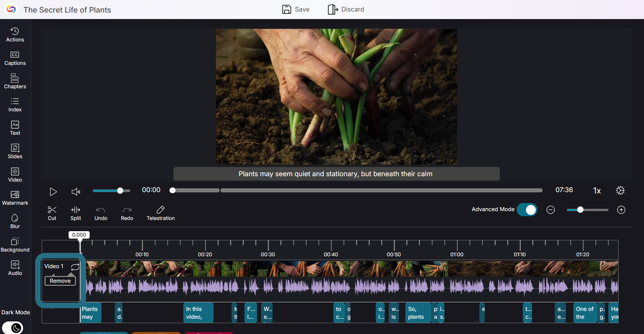644x334 pixels.
Task: Click the replace icon on Video 1 track
Action: [x=75, y=267]
